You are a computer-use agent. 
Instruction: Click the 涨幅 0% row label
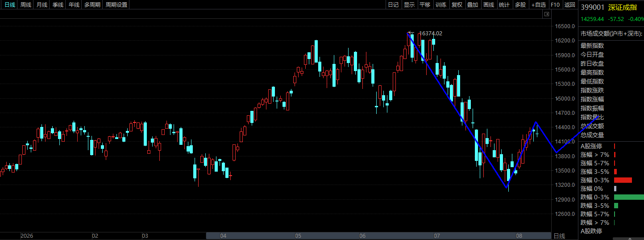(x=592, y=189)
